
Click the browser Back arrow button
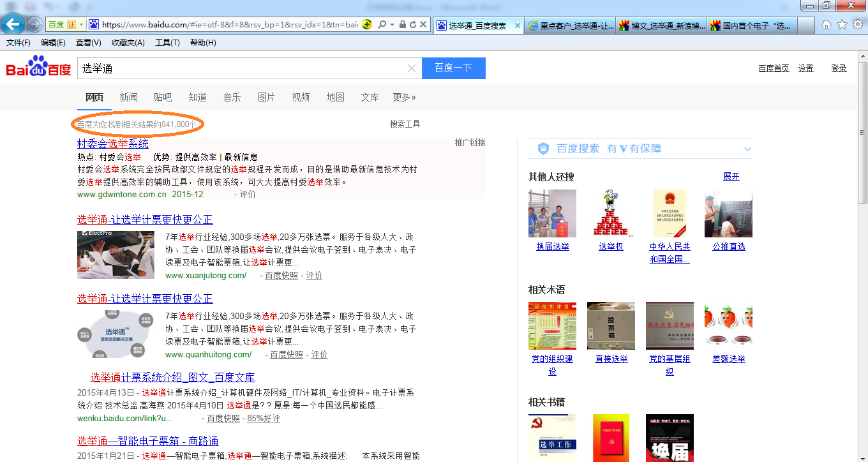[x=14, y=25]
